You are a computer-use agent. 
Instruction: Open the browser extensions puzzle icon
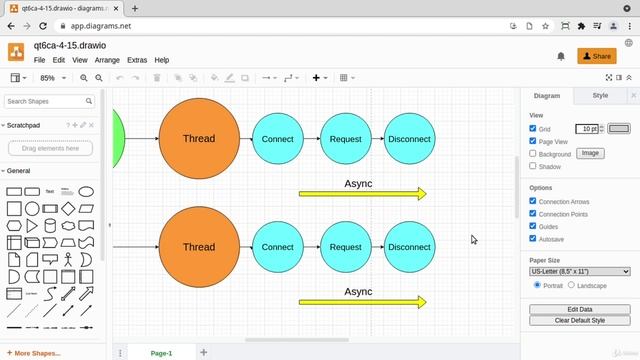coord(581,26)
